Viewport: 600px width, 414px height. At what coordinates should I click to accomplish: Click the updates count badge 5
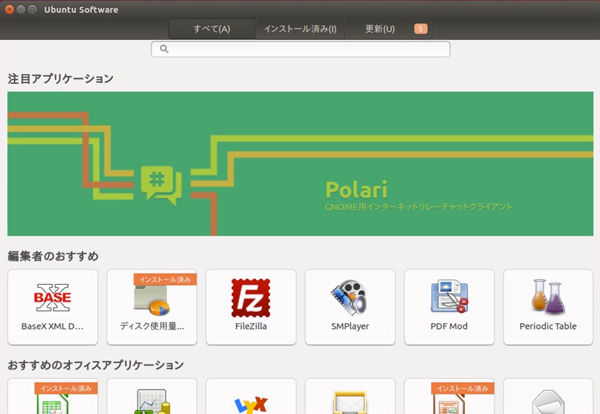(421, 29)
